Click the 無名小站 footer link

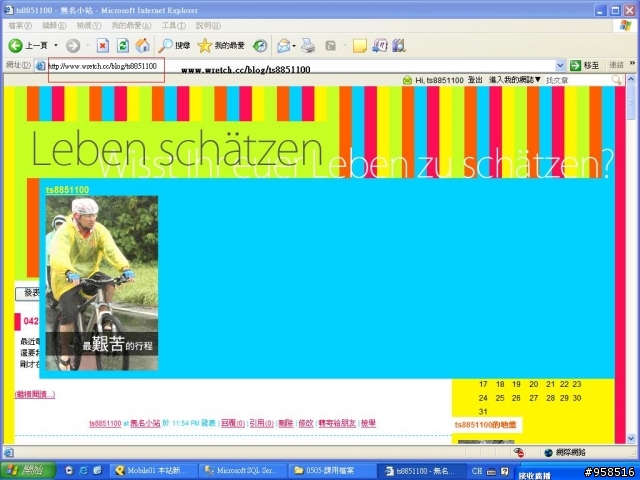coord(145,423)
